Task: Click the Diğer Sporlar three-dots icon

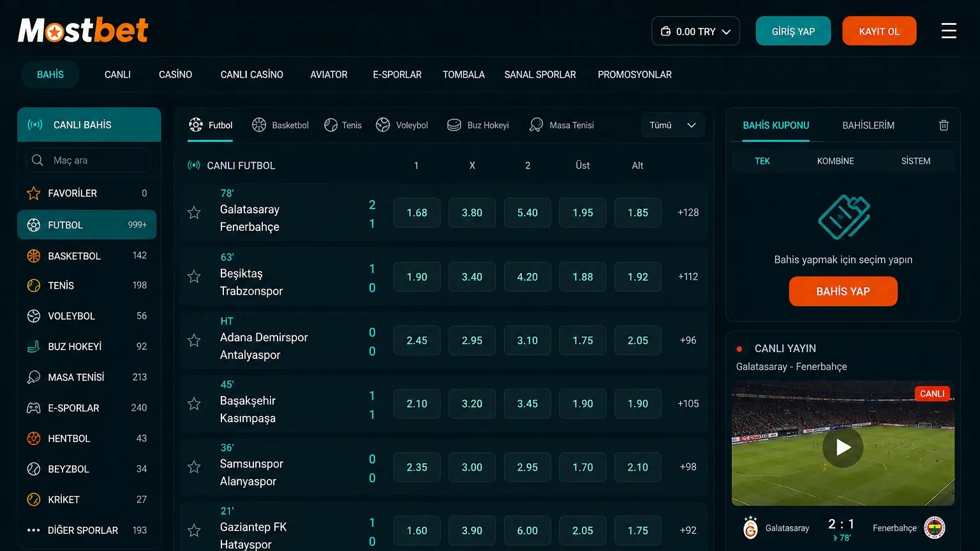Action: [34, 530]
